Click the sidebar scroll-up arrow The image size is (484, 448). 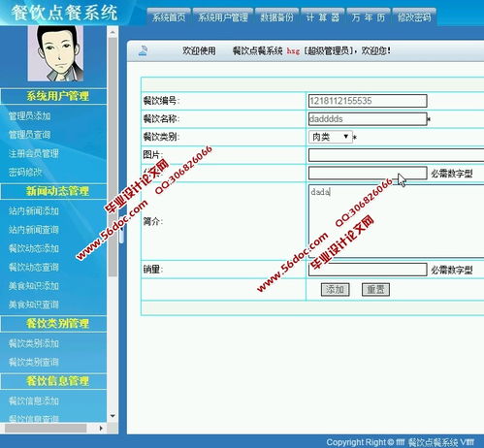[113, 32]
